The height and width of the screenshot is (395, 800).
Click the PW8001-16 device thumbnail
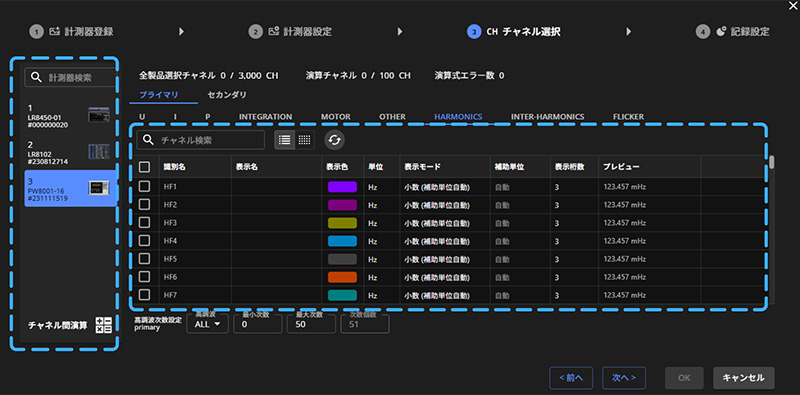click(98, 188)
